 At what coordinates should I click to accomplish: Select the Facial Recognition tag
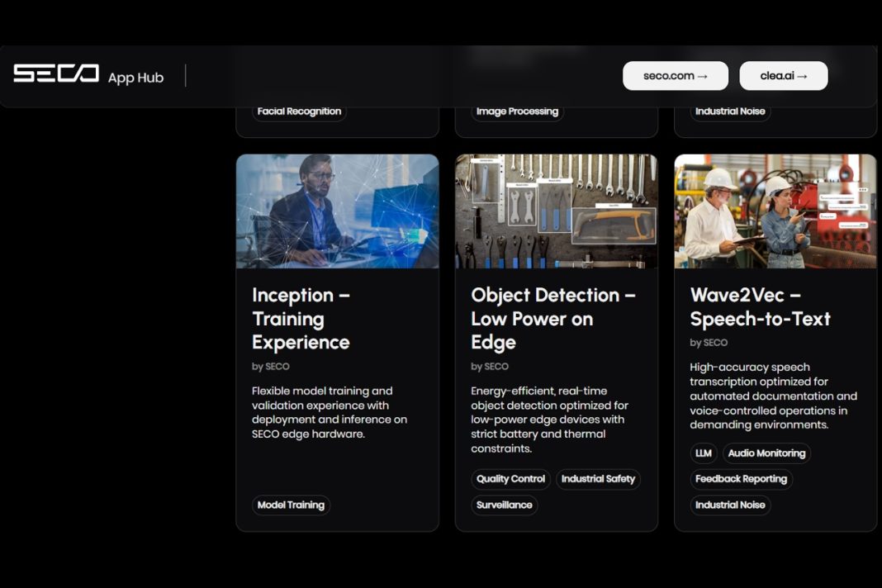(299, 111)
